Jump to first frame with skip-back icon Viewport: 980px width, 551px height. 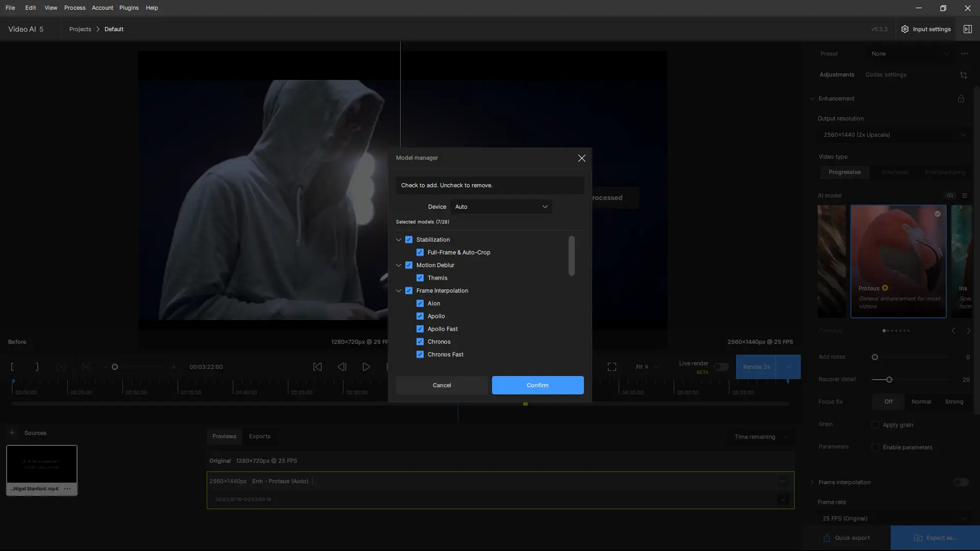point(317,367)
